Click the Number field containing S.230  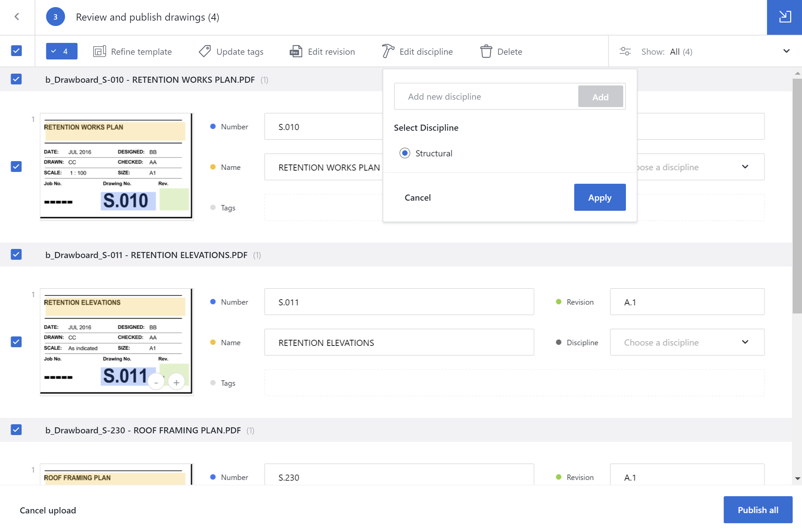pos(399,474)
